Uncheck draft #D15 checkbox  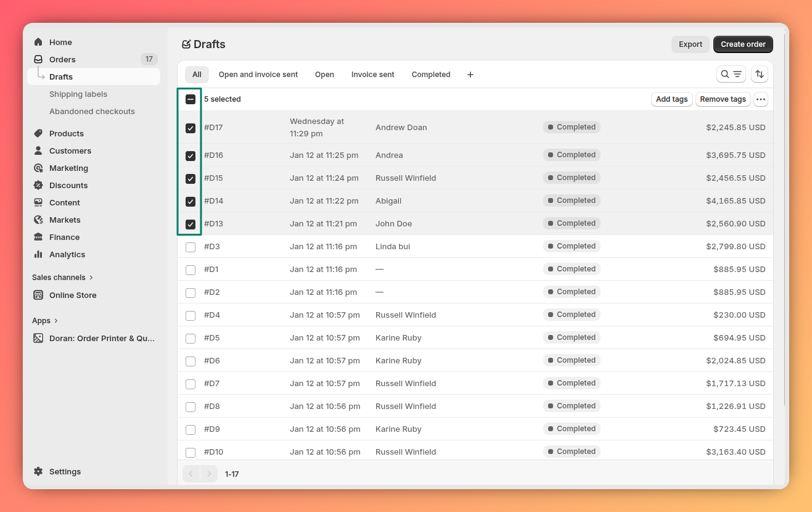[191, 179]
